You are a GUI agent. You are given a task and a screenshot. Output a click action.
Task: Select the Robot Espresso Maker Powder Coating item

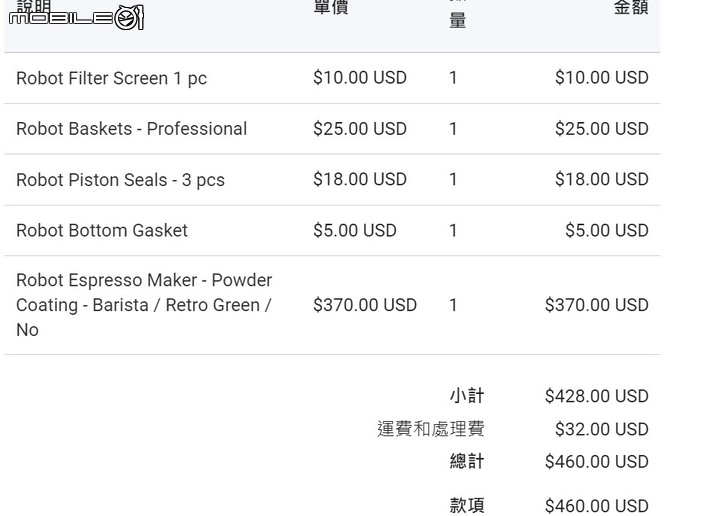coord(144,305)
